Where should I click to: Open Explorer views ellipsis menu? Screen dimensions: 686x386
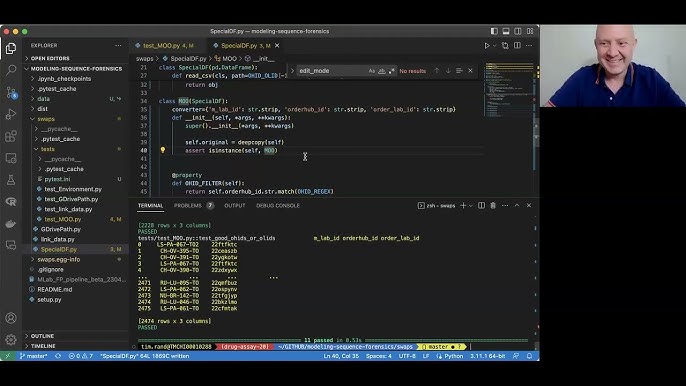[118, 46]
